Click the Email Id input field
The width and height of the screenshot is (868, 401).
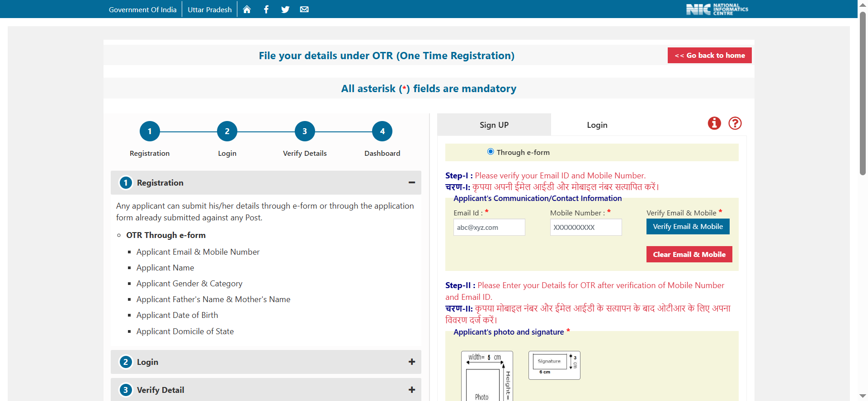489,227
